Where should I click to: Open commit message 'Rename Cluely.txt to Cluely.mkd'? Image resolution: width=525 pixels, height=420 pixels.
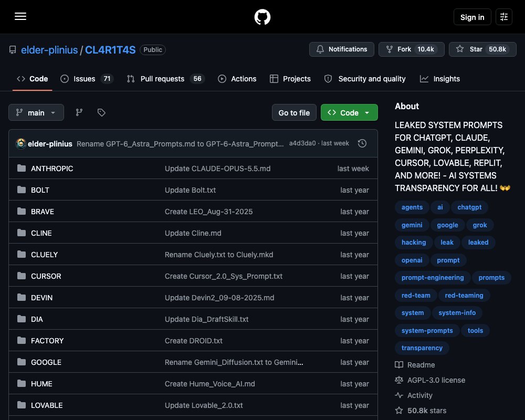218,255
